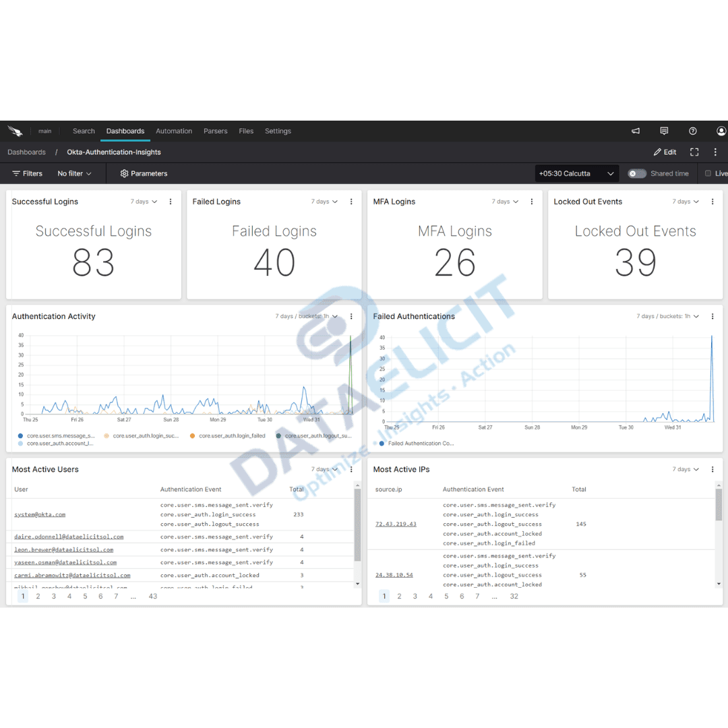
Task: Enable the Shared time toggle
Action: click(636, 173)
